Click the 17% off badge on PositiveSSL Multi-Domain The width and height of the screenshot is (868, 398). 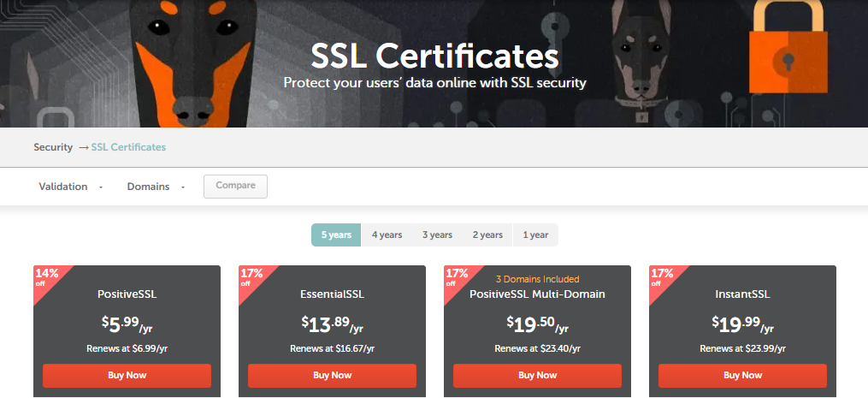coord(457,276)
